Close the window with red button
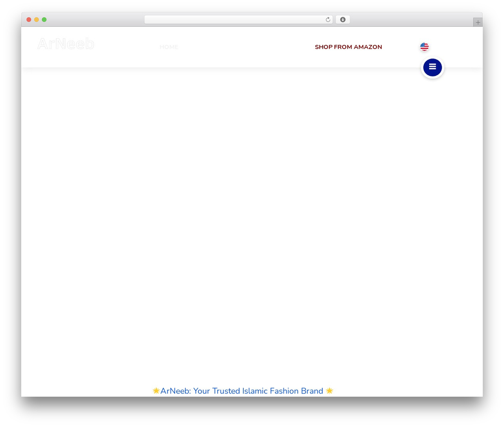The image size is (504, 427). coord(29,20)
